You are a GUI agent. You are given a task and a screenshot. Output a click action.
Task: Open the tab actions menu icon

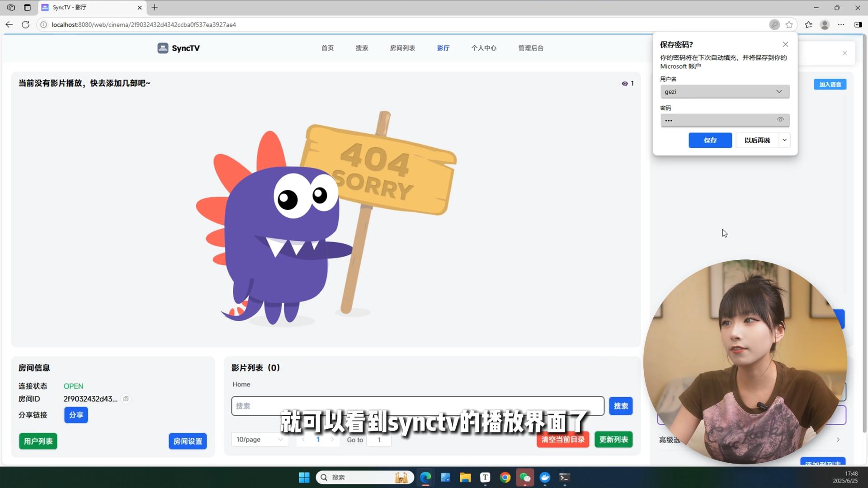27,7
